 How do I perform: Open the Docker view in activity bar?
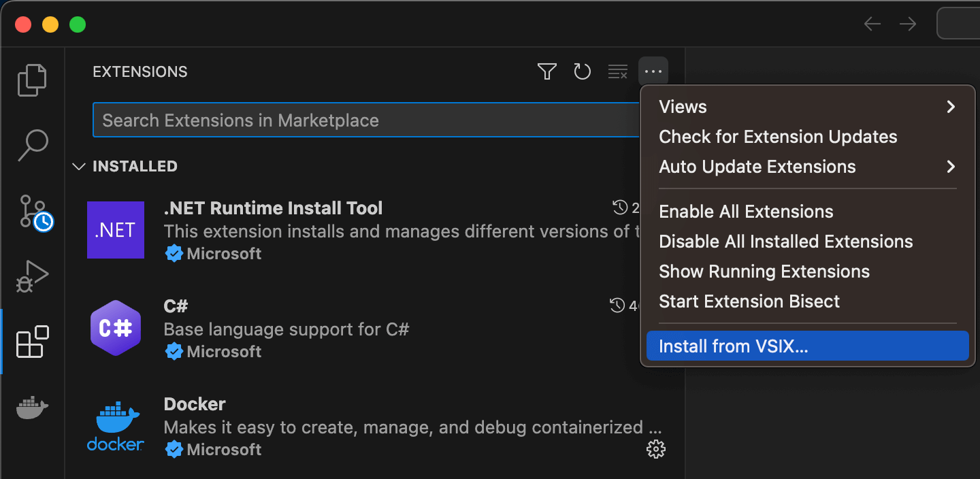click(x=32, y=408)
